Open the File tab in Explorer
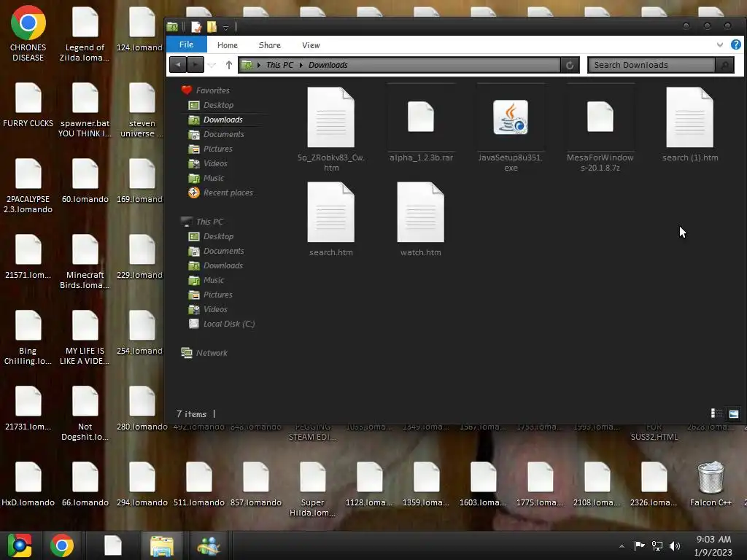 click(186, 44)
